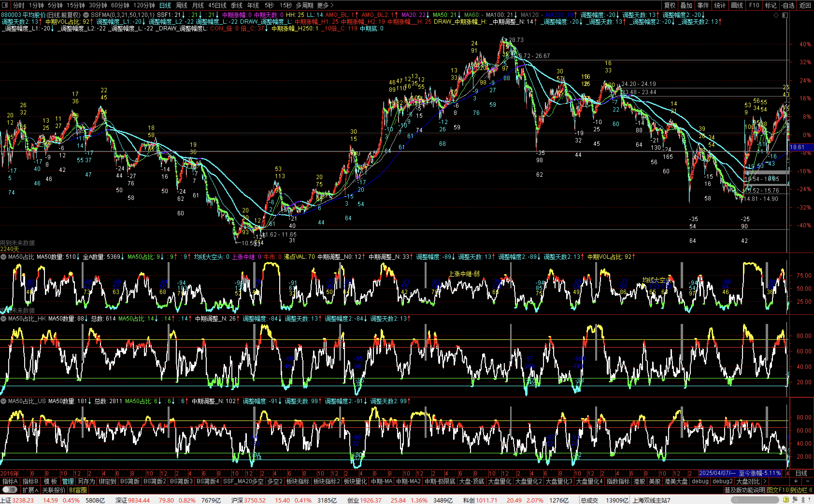
Task: Click the 统计 statistics button
Action: click(720, 5)
